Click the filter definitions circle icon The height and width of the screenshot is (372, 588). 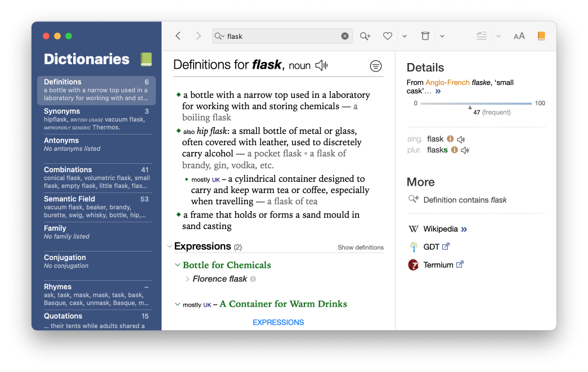375,66
